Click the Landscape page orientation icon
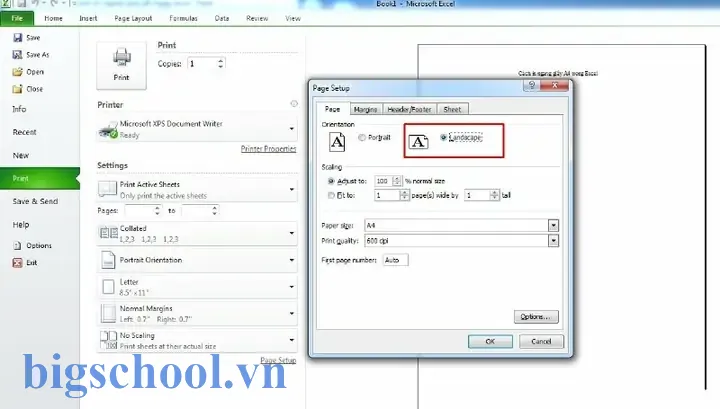This screenshot has height=409, width=720. pos(418,142)
